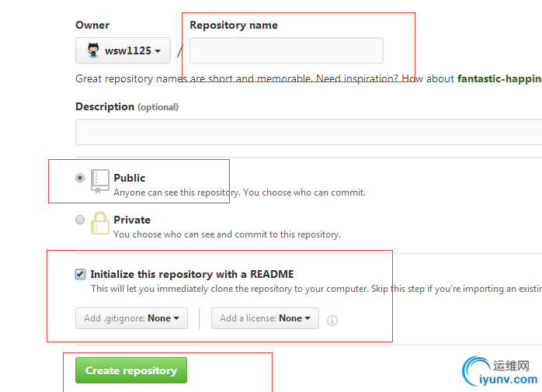Click the small caret next to wsw1125
The height and width of the screenshot is (392, 542).
pyautogui.click(x=158, y=51)
